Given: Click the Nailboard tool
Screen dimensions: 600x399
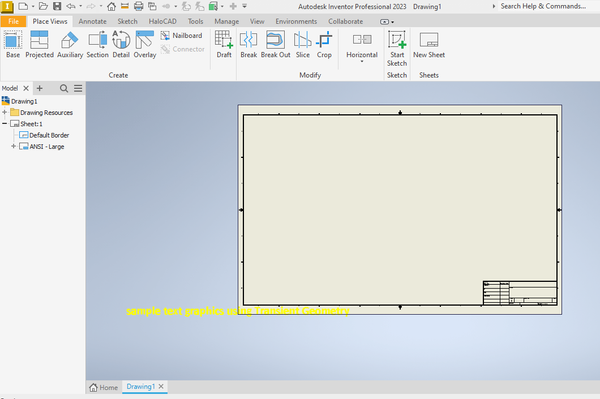Looking at the screenshot, I should click(x=181, y=36).
